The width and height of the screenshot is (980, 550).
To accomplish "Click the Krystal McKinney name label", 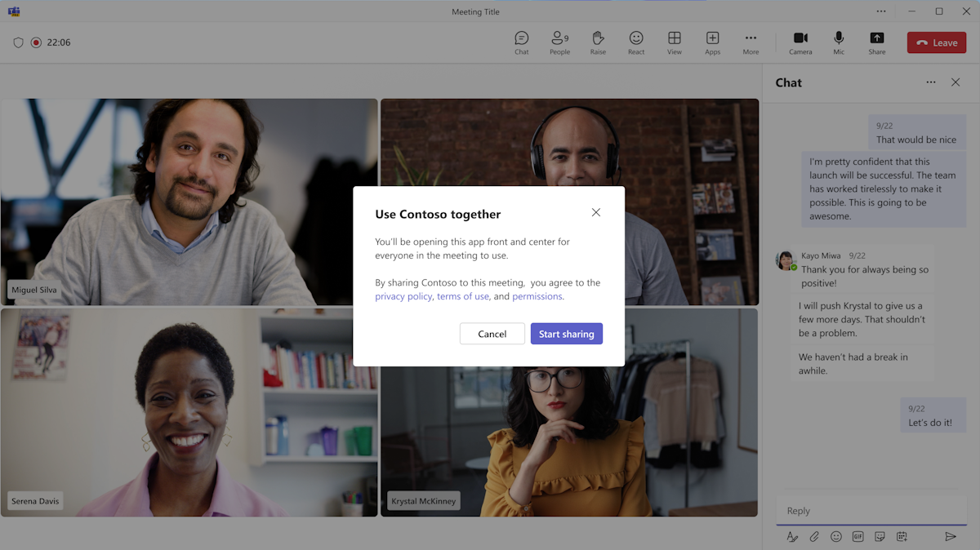I will click(x=423, y=501).
